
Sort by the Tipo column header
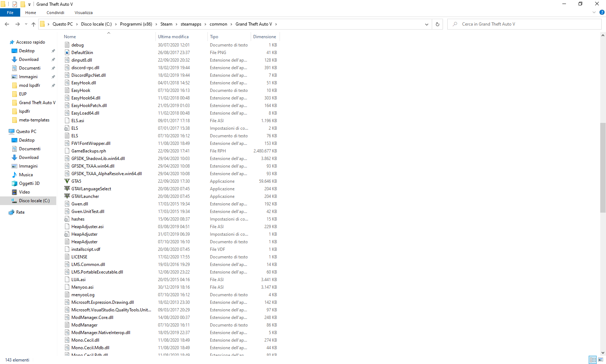(229, 37)
